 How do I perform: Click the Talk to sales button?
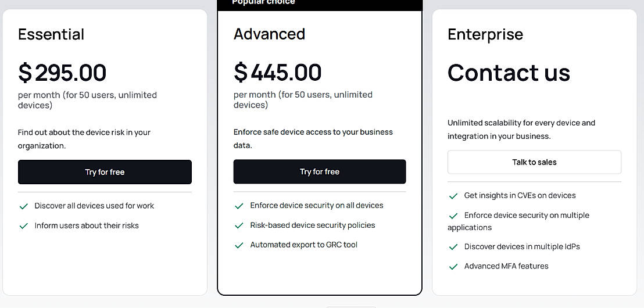pyautogui.click(x=534, y=162)
